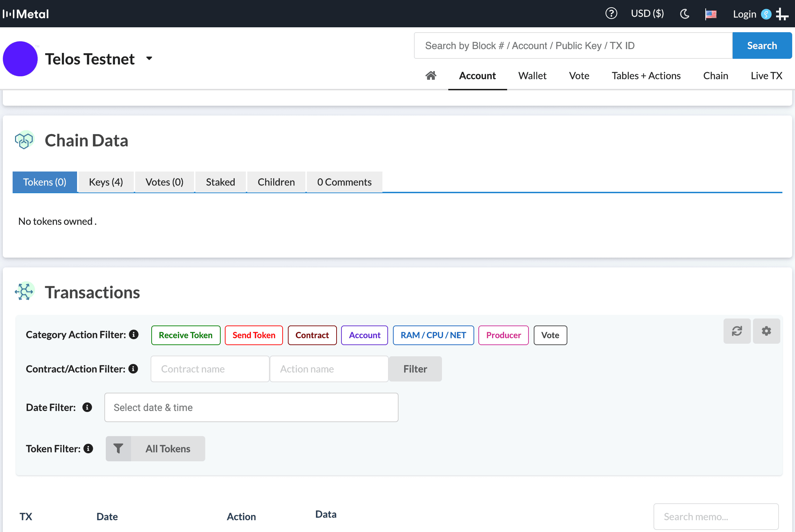Switch to the Wallet nav tab
795x532 pixels.
pyautogui.click(x=532, y=76)
